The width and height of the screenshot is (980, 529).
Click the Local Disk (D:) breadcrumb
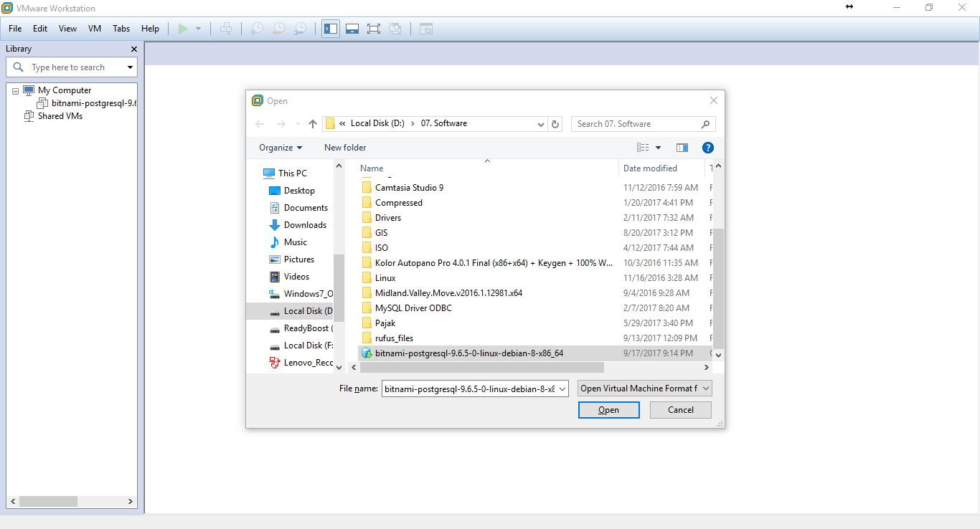(377, 123)
